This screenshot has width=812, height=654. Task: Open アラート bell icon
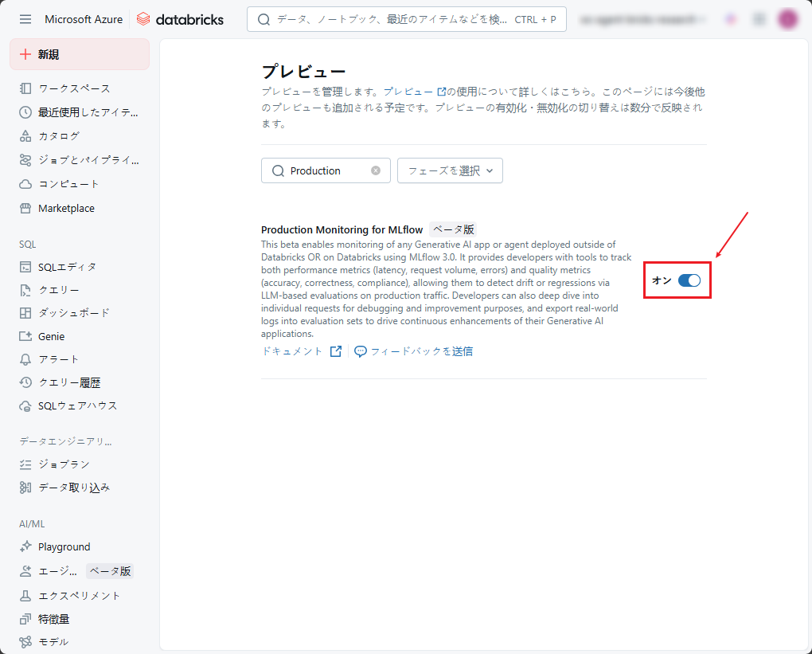click(25, 359)
